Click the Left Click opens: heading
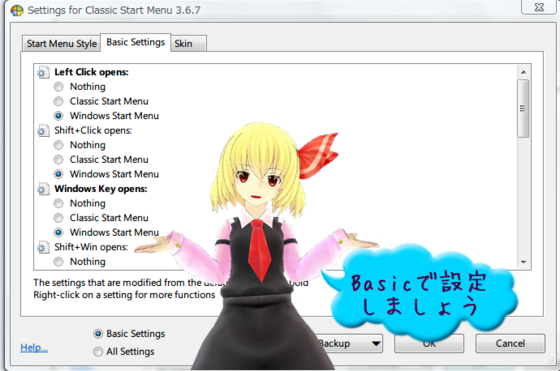The height and width of the screenshot is (371, 560). pos(91,72)
